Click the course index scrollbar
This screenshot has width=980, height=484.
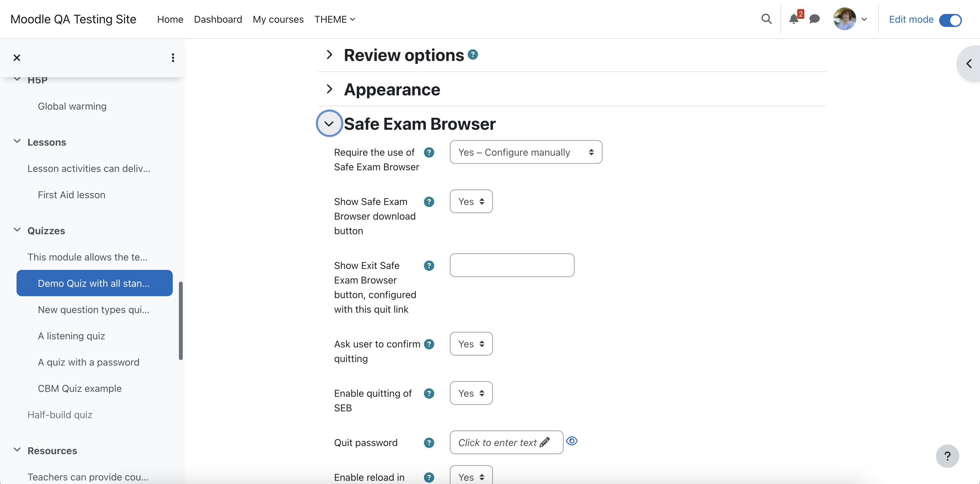(181, 321)
